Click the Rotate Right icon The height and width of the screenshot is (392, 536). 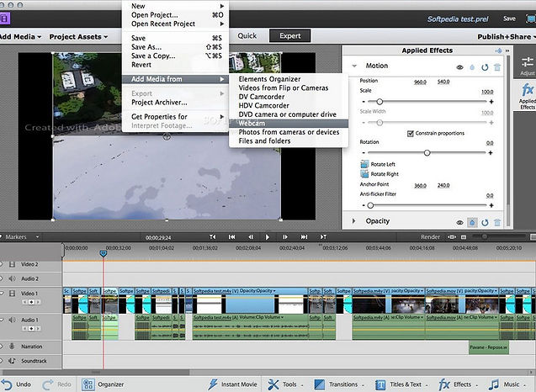click(364, 174)
